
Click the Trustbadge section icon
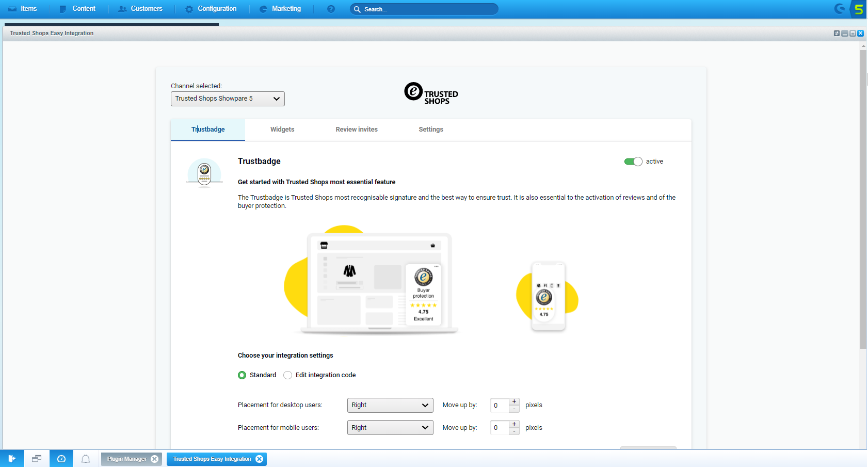pos(204,173)
